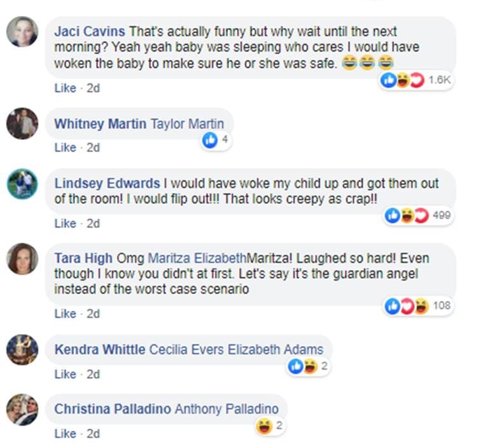This screenshot has width=483, height=448.
Task: Open Whitney Martin's profile avatar
Action: [x=22, y=123]
